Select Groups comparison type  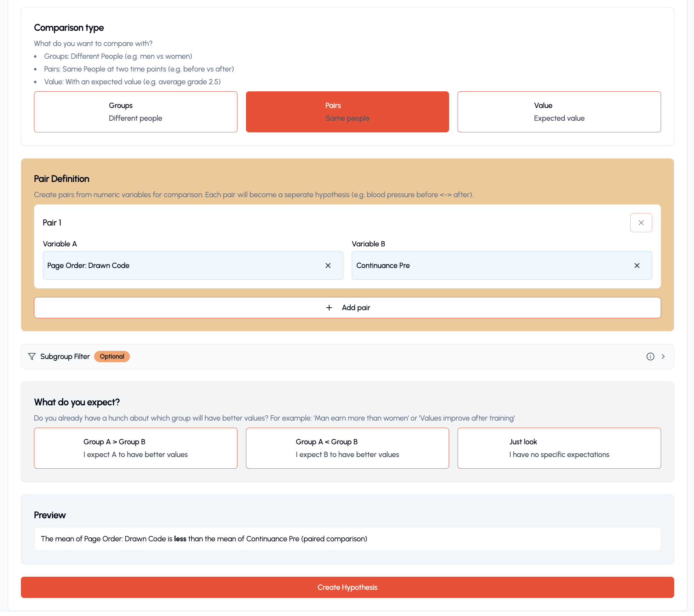tap(136, 112)
